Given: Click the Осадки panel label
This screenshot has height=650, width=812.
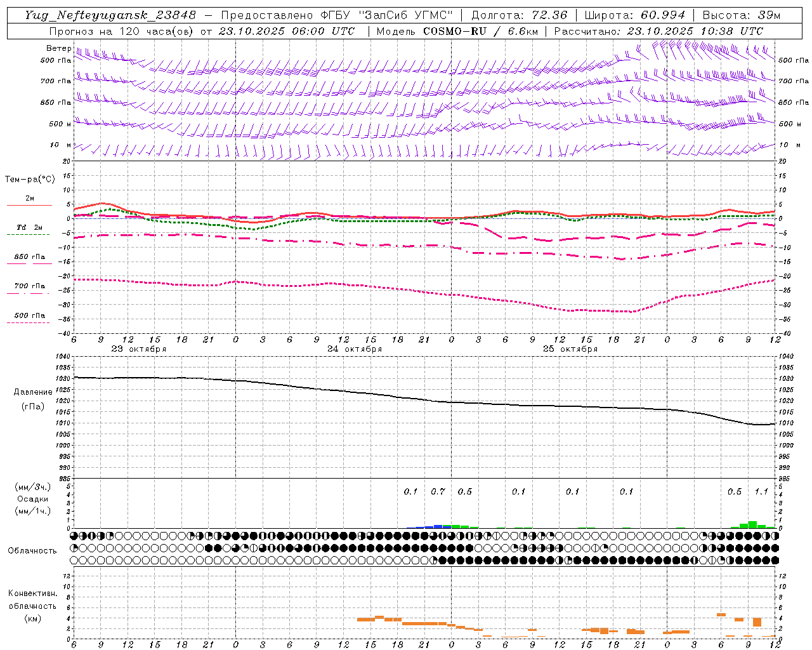Looking at the screenshot, I should [33, 499].
